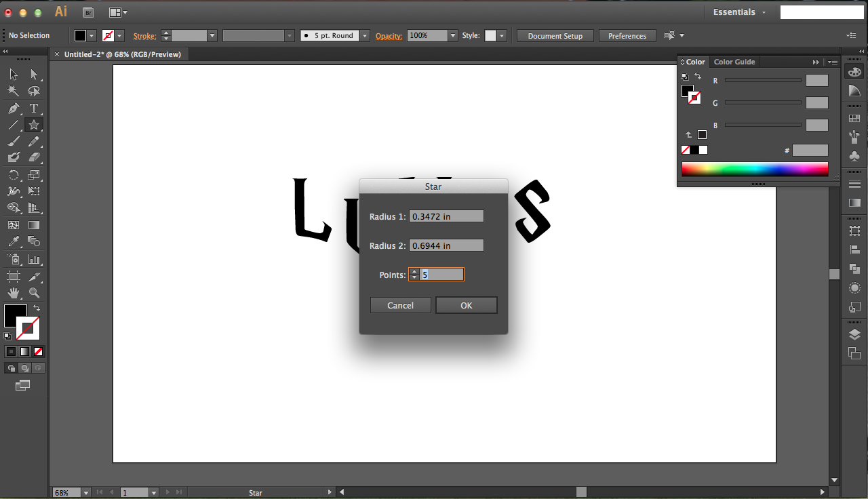Image resolution: width=868 pixels, height=499 pixels.
Task: Set paint mode to None in toolbox
Action: pyautogui.click(x=38, y=351)
